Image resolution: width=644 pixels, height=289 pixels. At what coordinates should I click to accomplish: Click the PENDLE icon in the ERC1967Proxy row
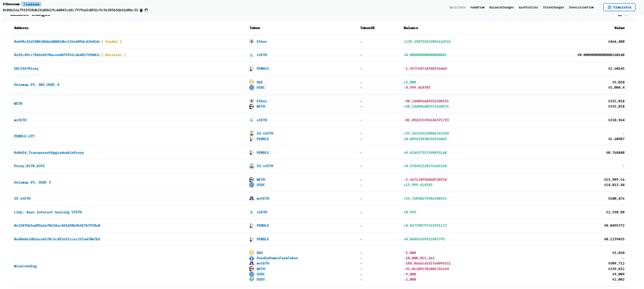pyautogui.click(x=252, y=69)
